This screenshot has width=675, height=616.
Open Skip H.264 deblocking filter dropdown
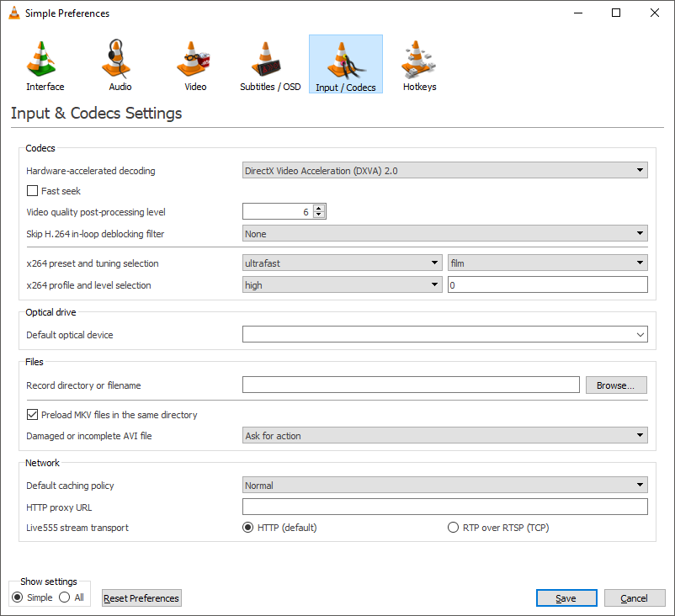click(x=444, y=234)
